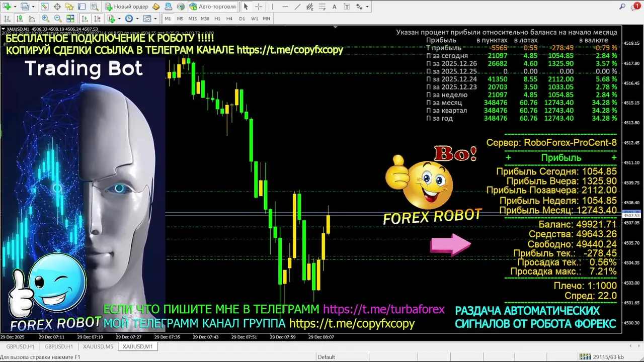
Task: Show the Market Watch panel
Action: coord(45,7)
